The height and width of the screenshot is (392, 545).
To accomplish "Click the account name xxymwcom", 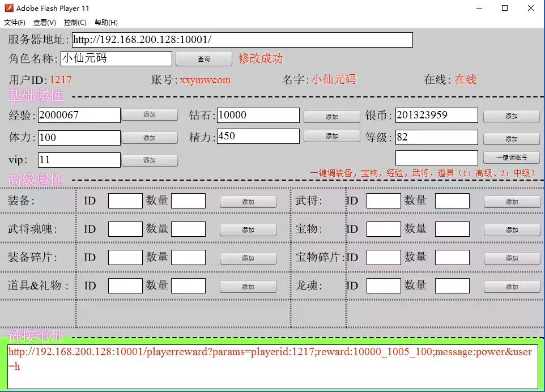I will pyautogui.click(x=205, y=80).
